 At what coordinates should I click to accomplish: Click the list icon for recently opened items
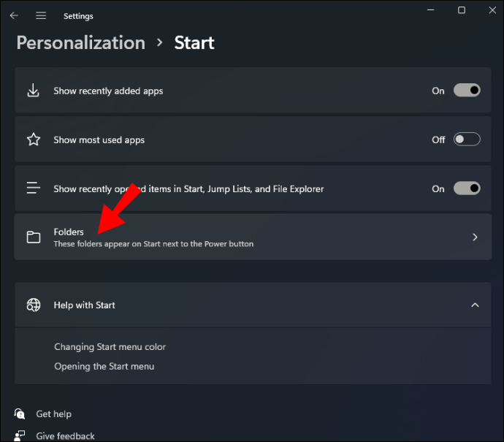(x=33, y=188)
